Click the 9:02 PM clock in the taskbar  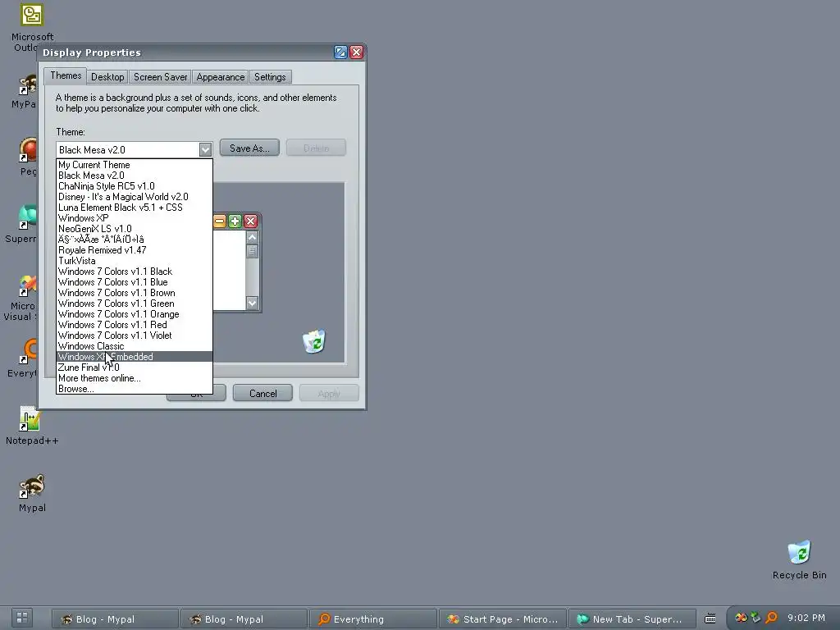[806, 618]
